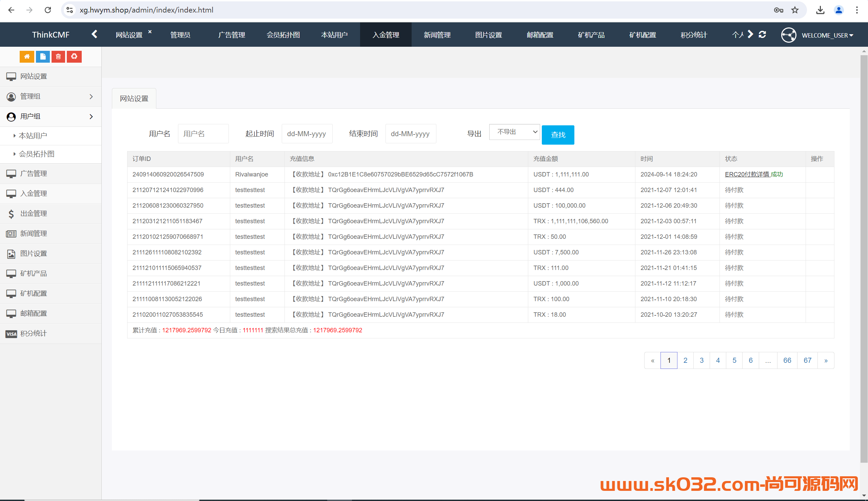The width and height of the screenshot is (868, 501).
Task: Click the blue 查找 search button
Action: [x=558, y=135]
